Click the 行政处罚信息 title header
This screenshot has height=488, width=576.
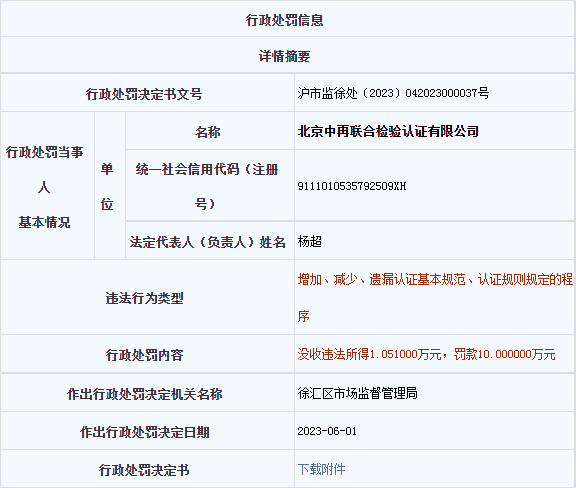click(284, 20)
